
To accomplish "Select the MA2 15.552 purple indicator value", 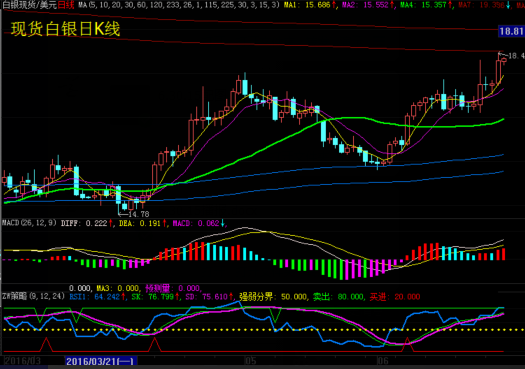I will pos(368,5).
